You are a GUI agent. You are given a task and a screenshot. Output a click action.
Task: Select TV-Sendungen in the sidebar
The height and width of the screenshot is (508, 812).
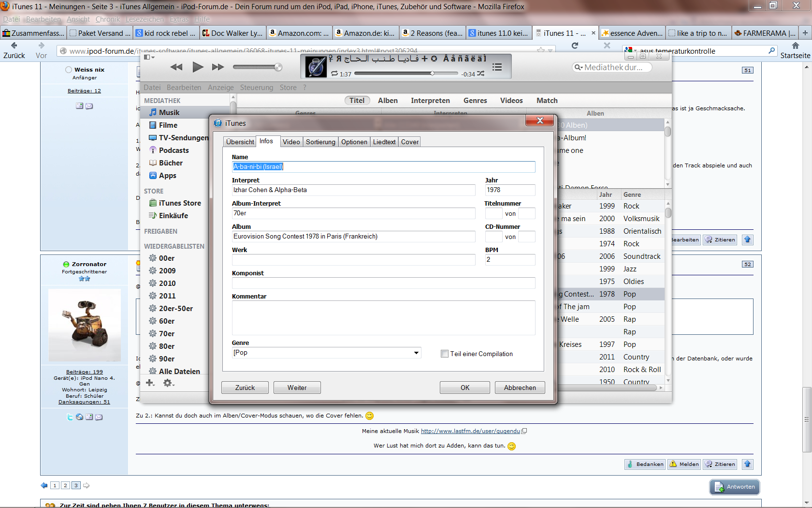[179, 137]
